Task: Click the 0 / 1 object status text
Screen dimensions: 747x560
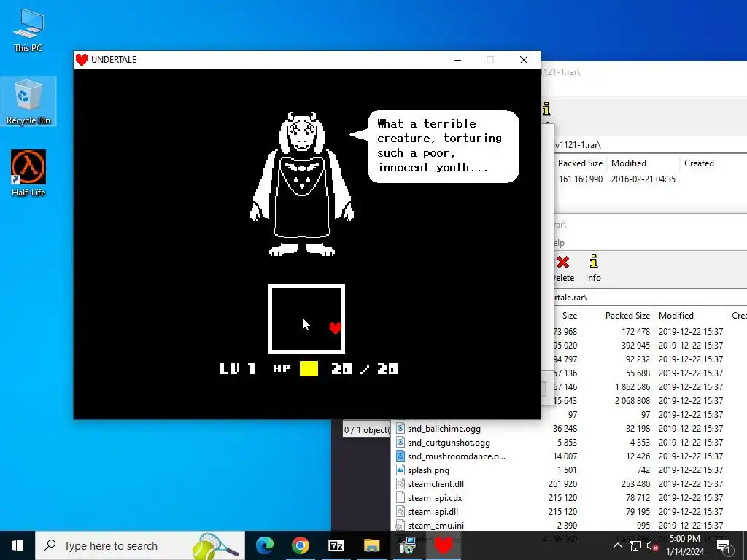Action: tap(366, 430)
